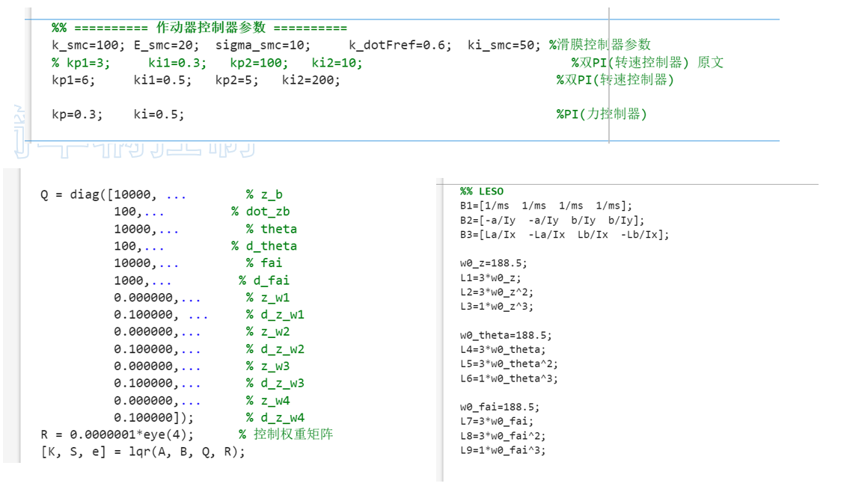The height and width of the screenshot is (504, 844).
Task: Click the % z_w1 comment
Action: 268,298
